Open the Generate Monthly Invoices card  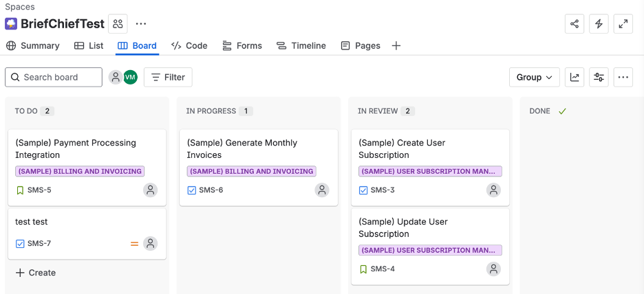coord(259,168)
